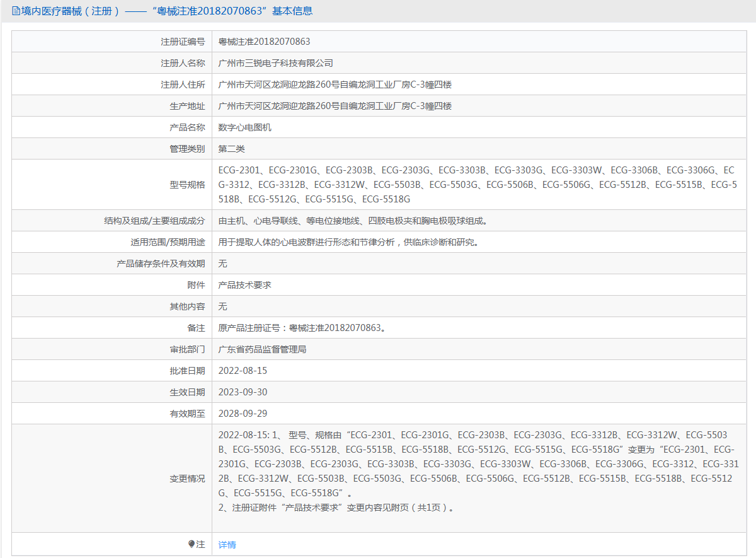Click the bulb icon next to 注

coord(192,544)
